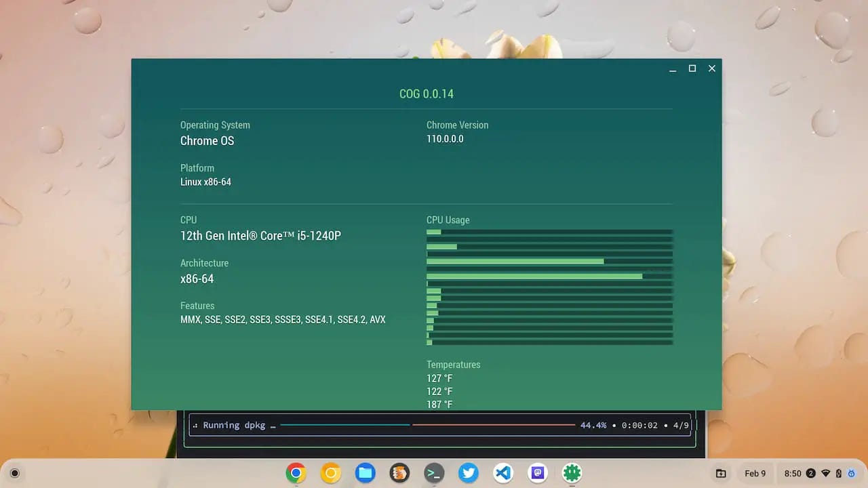
Task: Click the 44.4% progress value in terminal
Action: click(x=593, y=425)
